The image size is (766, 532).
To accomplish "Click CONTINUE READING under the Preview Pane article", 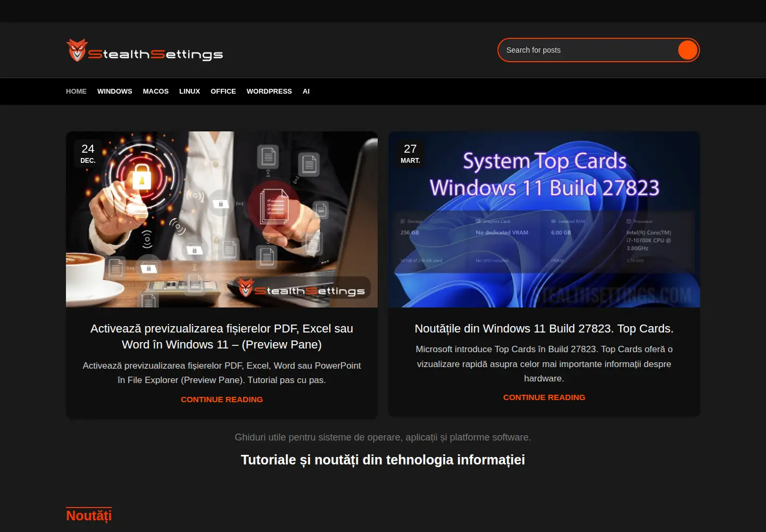I will click(x=222, y=400).
